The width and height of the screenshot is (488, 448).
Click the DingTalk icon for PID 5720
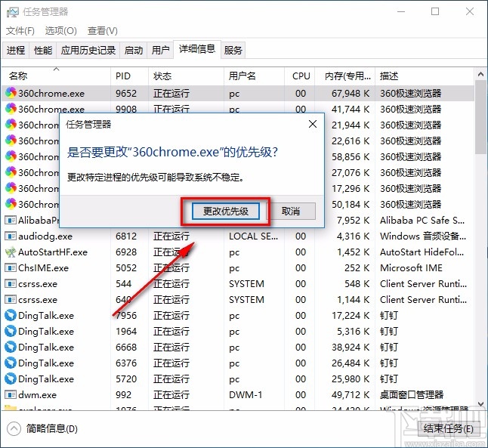click(x=11, y=378)
